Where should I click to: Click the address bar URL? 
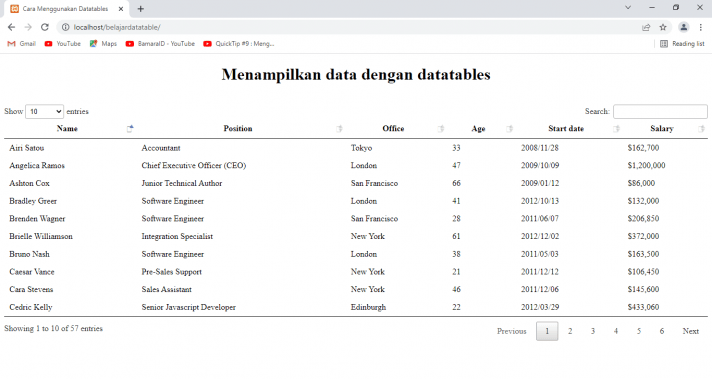[x=117, y=27]
